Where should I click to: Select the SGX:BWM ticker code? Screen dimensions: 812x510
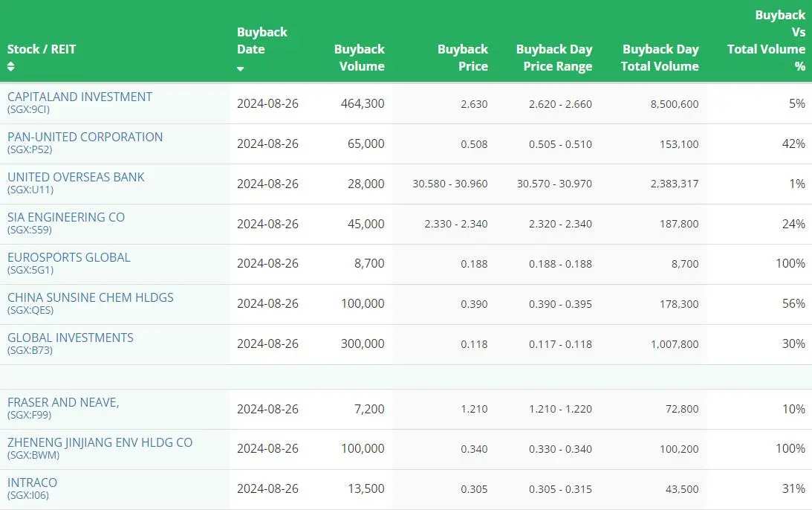33,455
